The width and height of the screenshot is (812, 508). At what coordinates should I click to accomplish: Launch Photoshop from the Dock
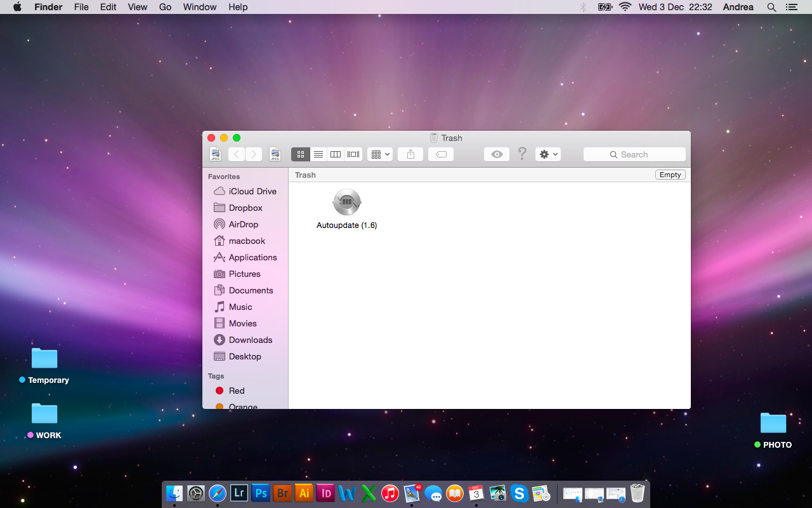[x=261, y=493]
